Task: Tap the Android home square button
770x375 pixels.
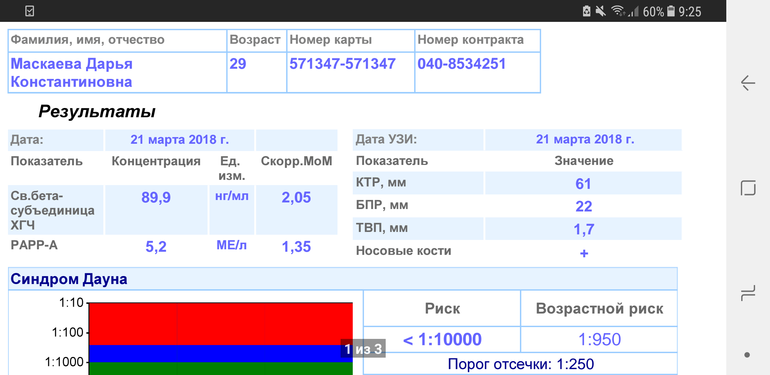Action: [747, 188]
